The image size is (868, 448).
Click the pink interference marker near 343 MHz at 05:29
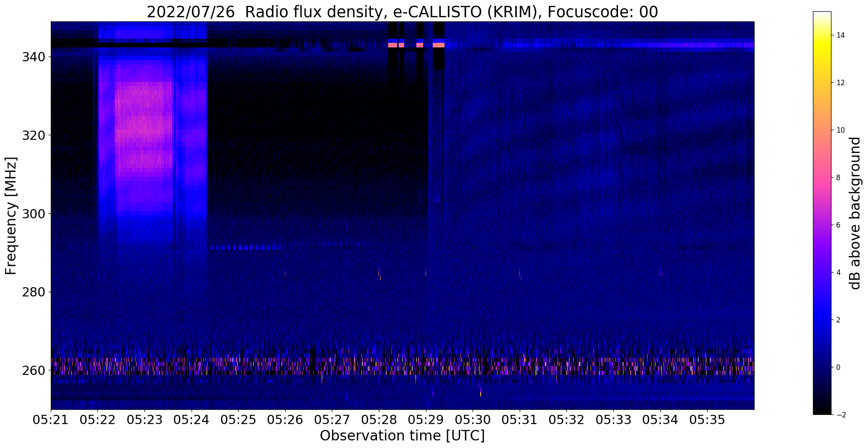point(439,45)
